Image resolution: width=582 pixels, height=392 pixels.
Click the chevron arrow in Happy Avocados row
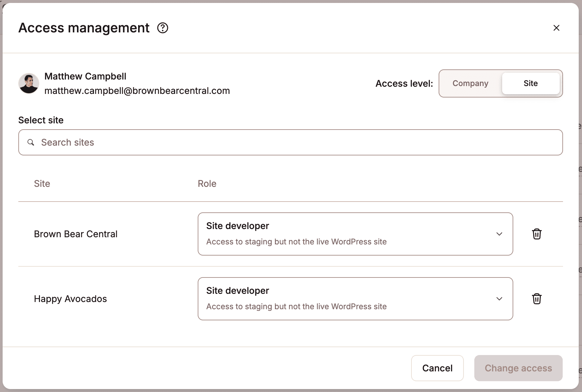click(x=499, y=299)
